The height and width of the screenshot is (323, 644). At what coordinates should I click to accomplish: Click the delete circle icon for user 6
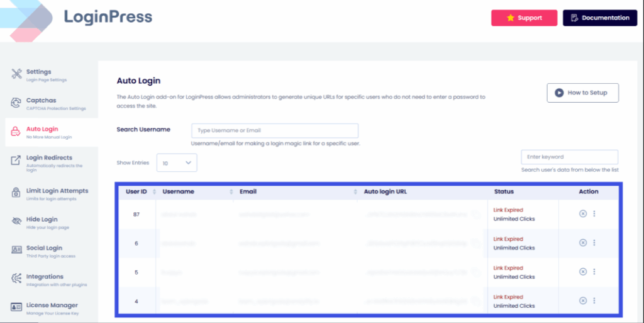click(x=583, y=243)
